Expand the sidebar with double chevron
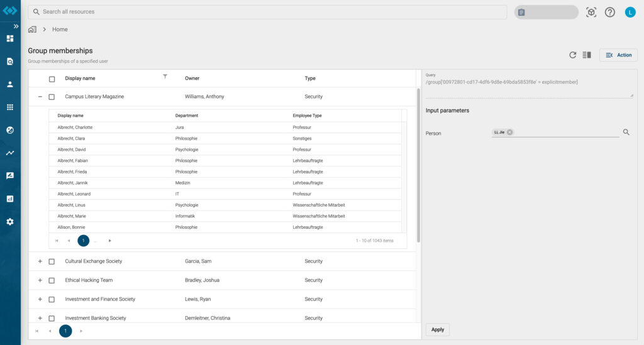The width and height of the screenshot is (644, 345). [x=16, y=26]
